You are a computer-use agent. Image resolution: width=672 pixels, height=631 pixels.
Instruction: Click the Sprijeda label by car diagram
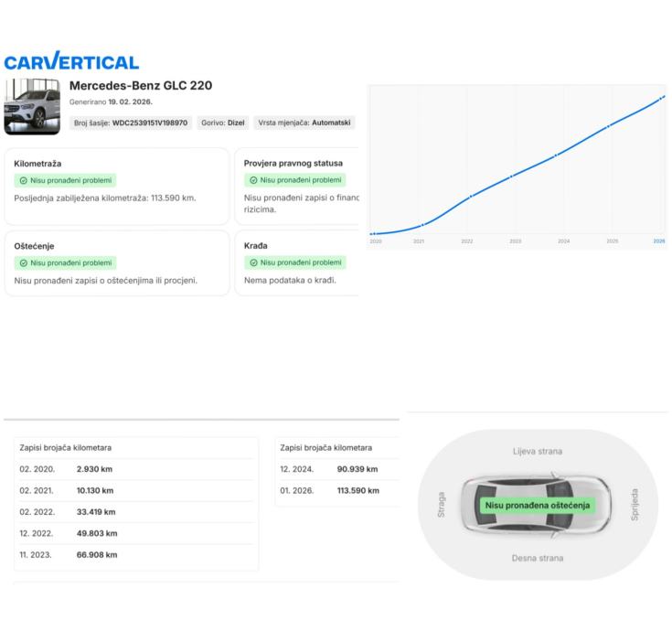[635, 505]
